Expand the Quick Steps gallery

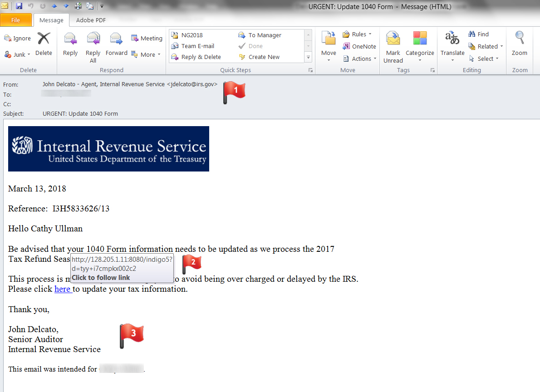pyautogui.click(x=309, y=58)
